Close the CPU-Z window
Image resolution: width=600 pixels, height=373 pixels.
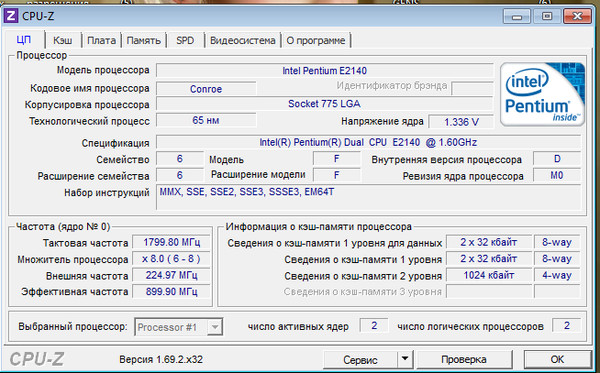[577, 16]
